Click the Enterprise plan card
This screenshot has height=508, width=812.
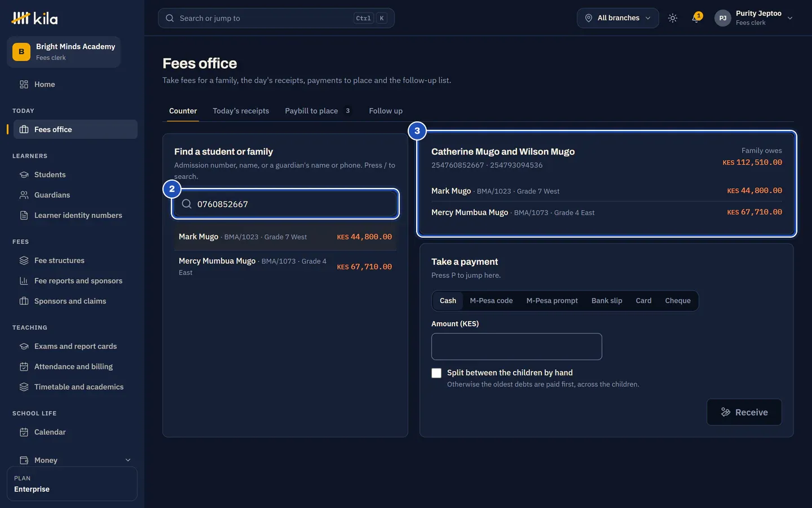pos(72,484)
